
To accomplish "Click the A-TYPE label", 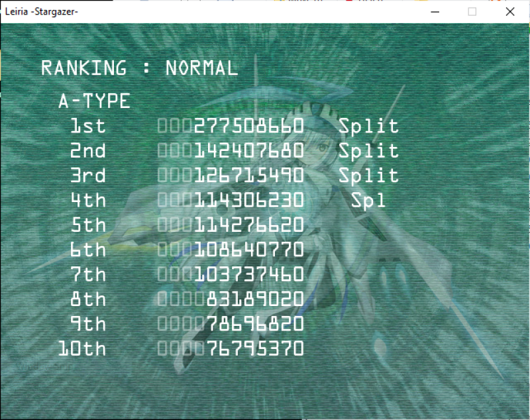I will pos(94,101).
